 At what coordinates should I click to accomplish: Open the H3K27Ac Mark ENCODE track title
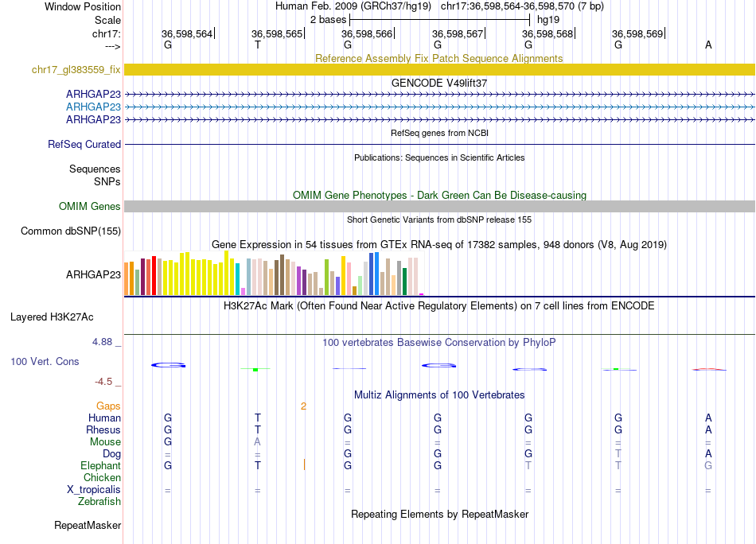coord(438,306)
